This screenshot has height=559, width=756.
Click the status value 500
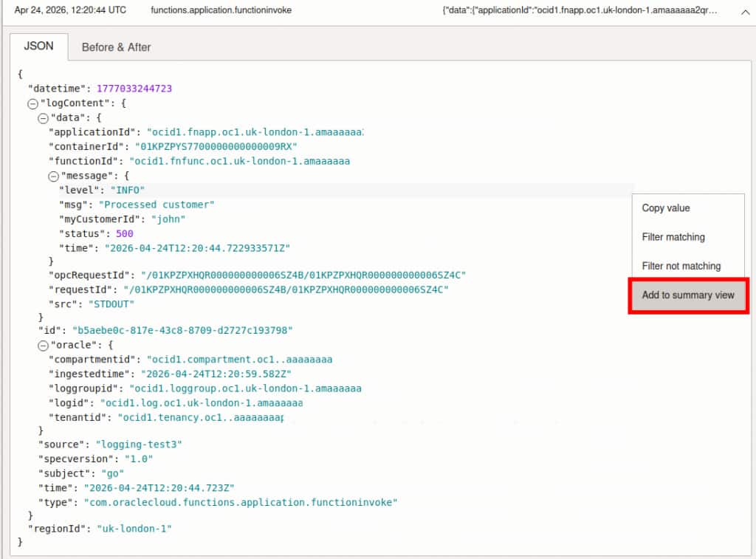click(x=124, y=233)
